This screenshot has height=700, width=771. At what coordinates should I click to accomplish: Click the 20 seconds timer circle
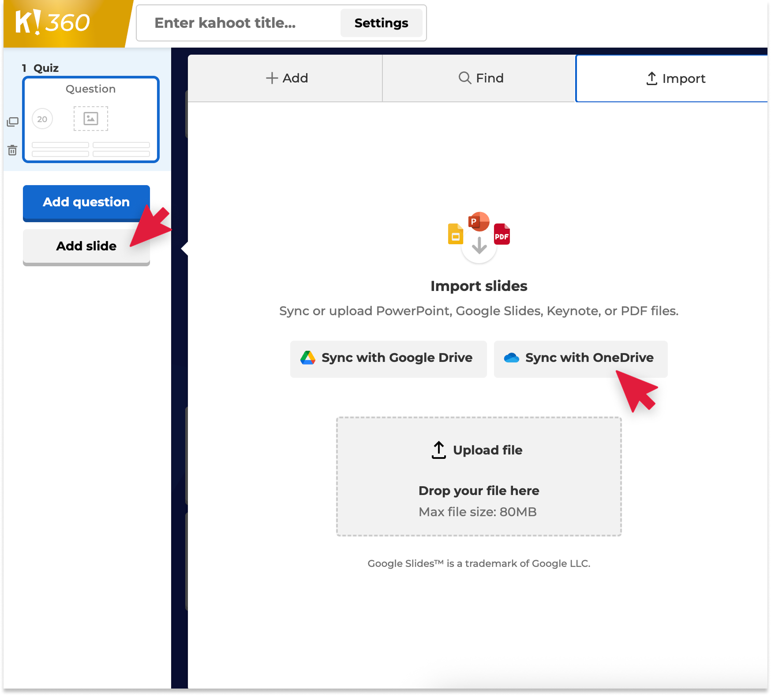[x=42, y=119]
